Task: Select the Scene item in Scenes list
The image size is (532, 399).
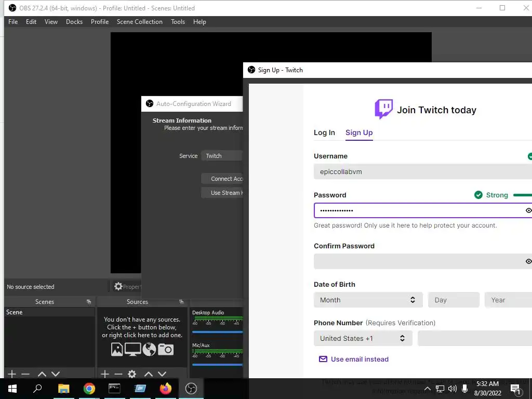Action: 49,312
